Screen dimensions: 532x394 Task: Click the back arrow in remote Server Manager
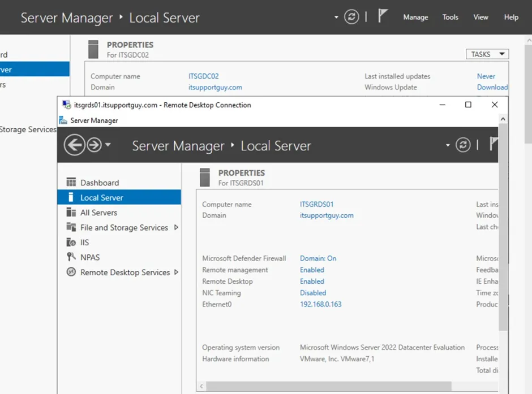tap(74, 145)
